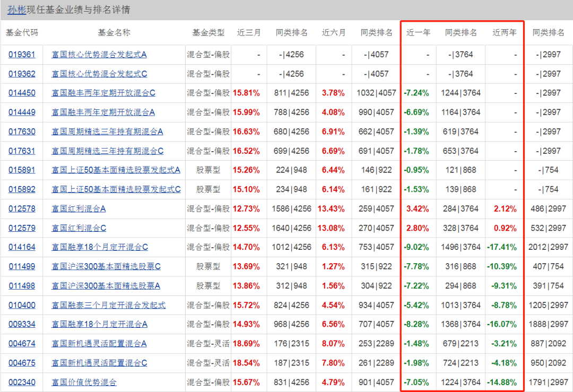Open 富国融泰三个月定开混合发起式 fund page
This screenshot has height=392, width=573.
tap(109, 305)
